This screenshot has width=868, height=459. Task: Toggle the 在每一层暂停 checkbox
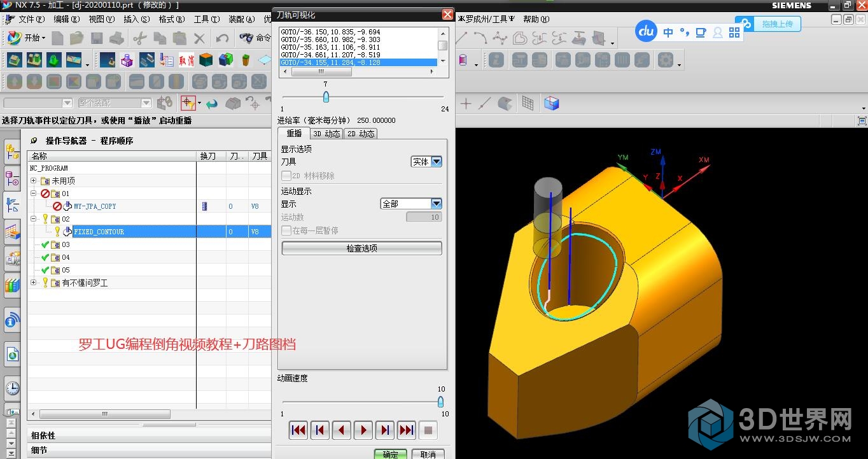pos(286,230)
